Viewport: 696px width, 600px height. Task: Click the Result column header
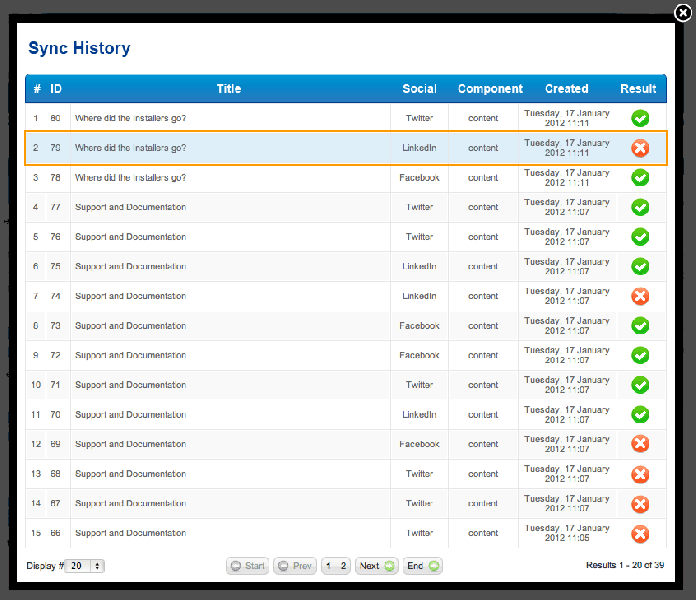[638, 89]
